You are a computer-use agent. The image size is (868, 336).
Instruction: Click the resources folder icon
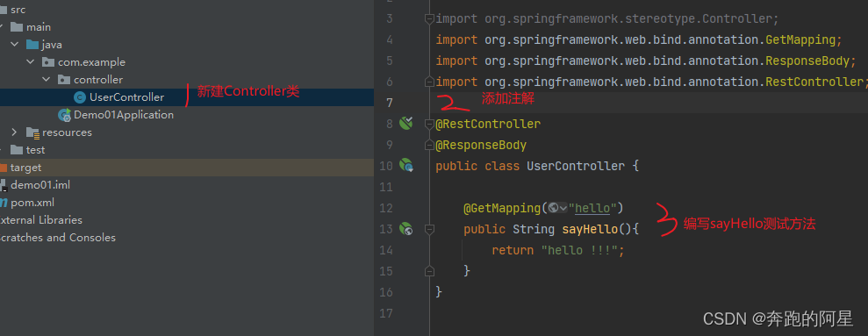[x=32, y=132]
